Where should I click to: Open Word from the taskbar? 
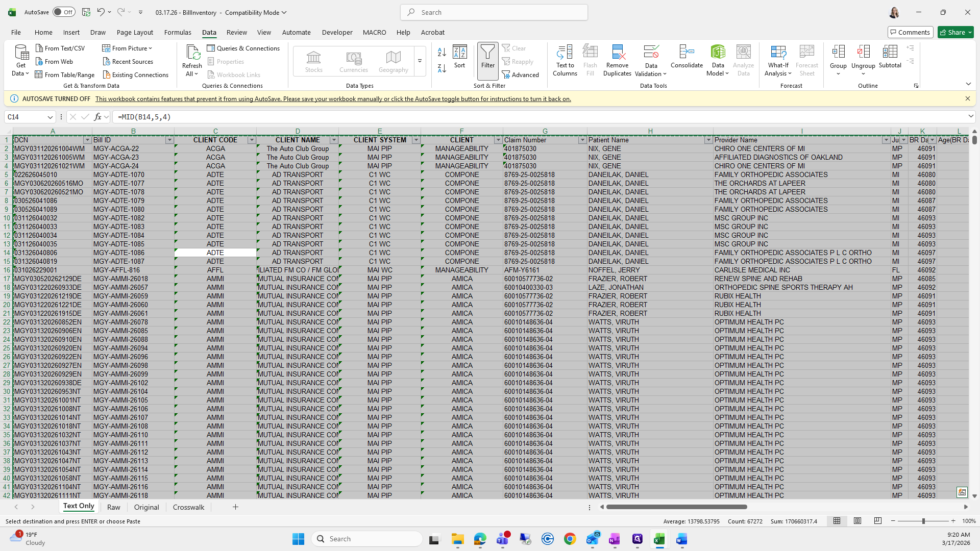point(681,539)
